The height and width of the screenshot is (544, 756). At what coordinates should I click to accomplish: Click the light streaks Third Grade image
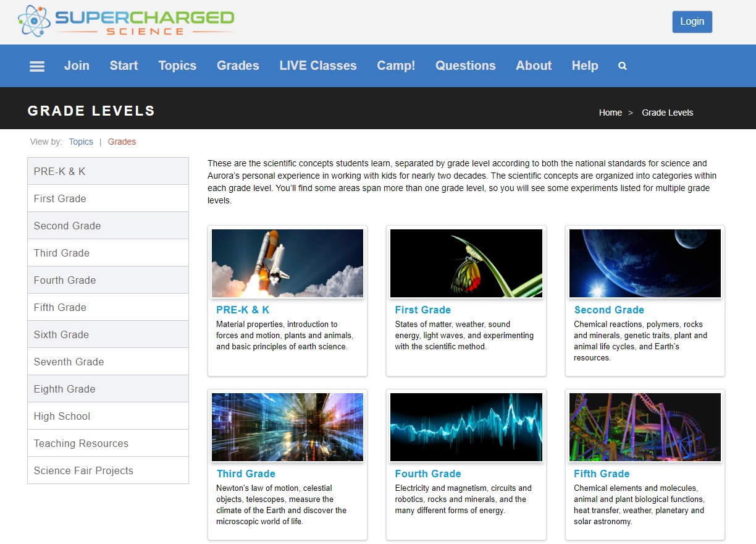click(287, 427)
